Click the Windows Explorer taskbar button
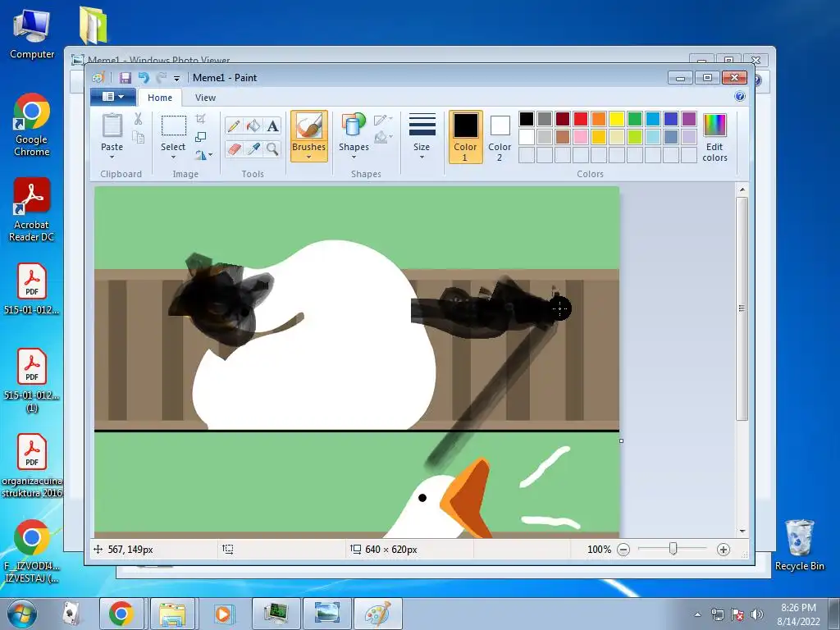840x630 pixels. pos(172,614)
